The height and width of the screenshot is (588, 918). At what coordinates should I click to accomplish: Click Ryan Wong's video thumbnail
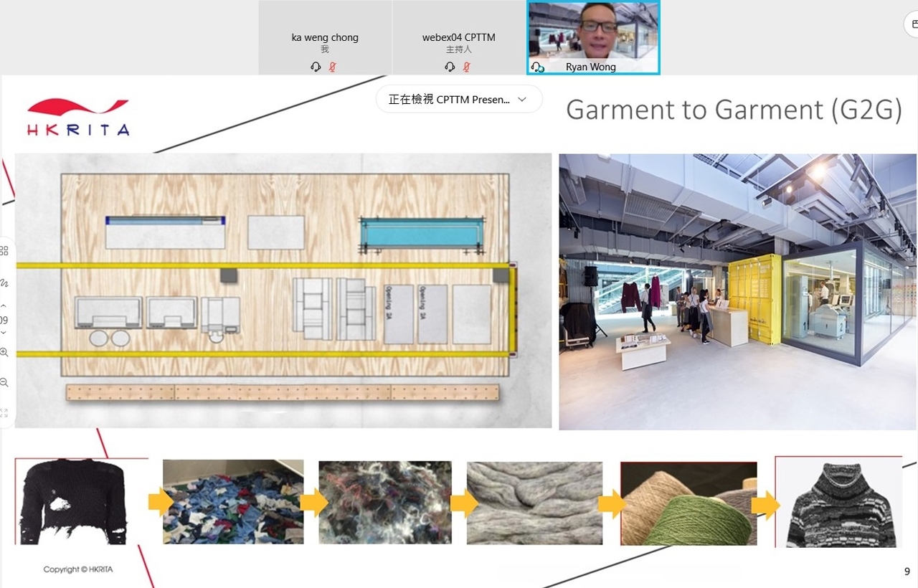593,32
